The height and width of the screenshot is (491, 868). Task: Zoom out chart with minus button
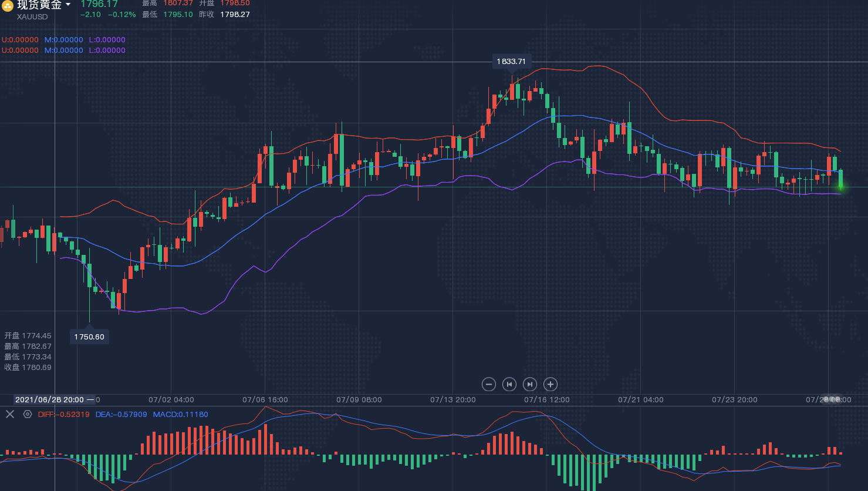488,384
